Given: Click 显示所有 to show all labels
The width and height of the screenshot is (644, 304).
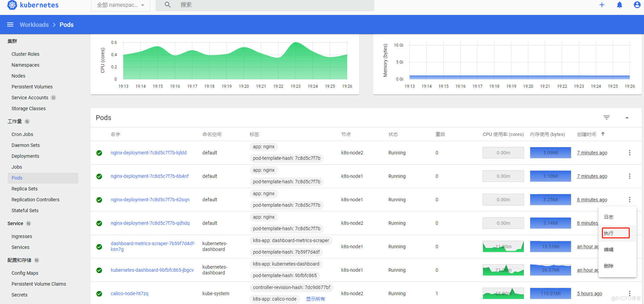Looking at the screenshot, I should (x=315, y=299).
